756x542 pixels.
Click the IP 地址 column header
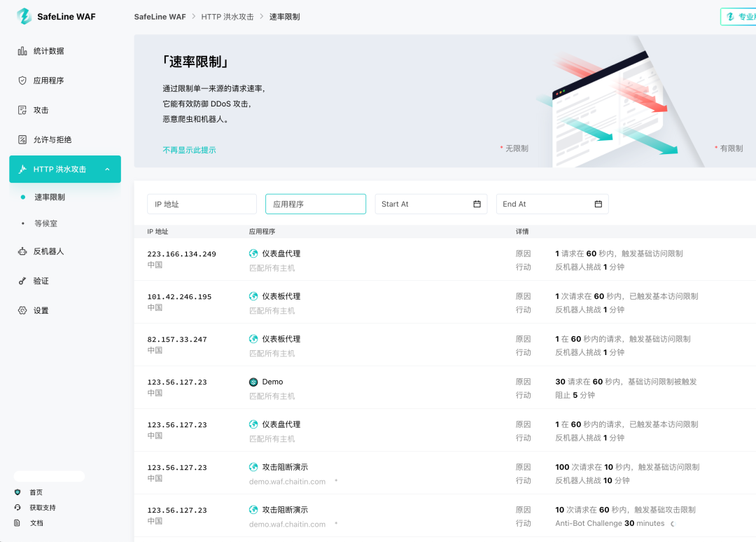point(157,232)
